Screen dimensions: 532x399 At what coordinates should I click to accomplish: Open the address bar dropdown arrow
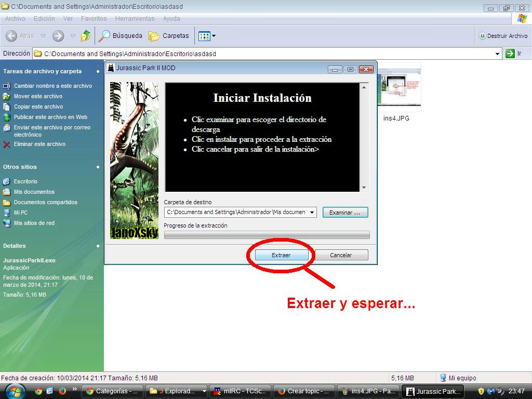[497, 54]
